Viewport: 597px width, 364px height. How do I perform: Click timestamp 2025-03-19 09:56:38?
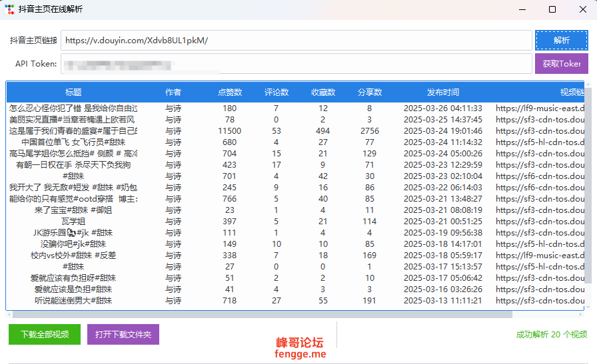(443, 233)
